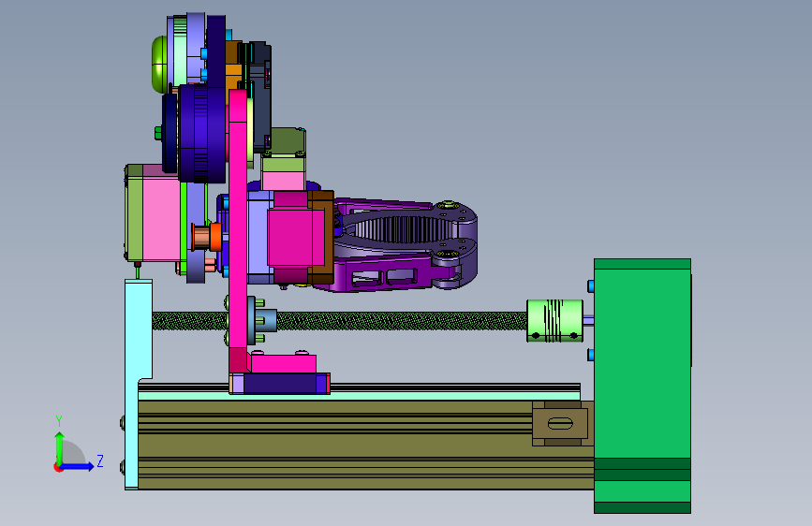
Task: Click the lead screw nut flange
Action: [x=252, y=320]
